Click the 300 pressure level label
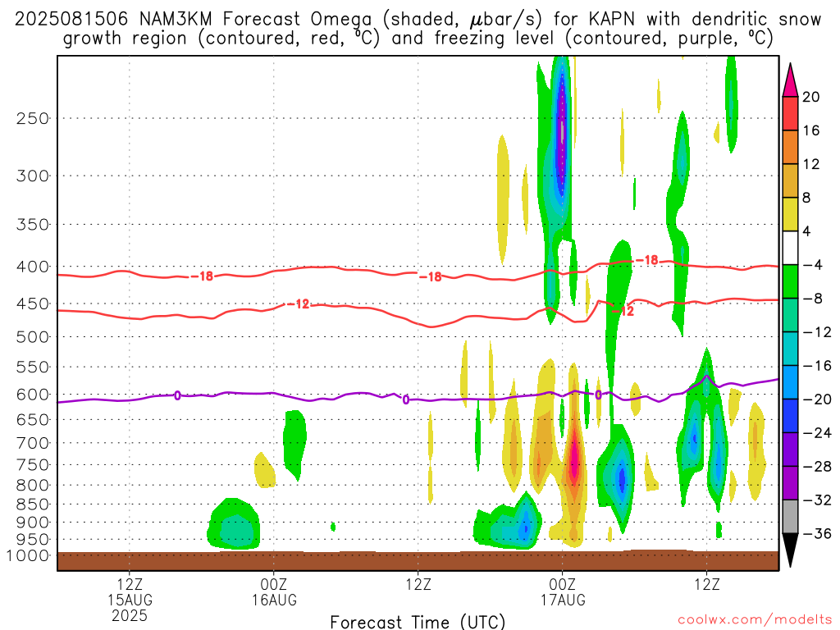 tap(33, 176)
